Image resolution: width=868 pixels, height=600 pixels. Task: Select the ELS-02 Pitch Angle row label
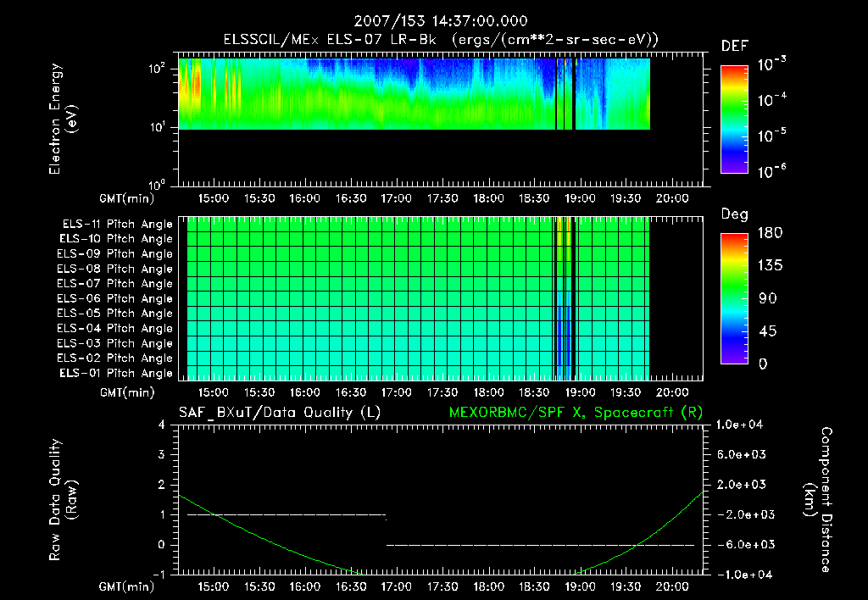pyautogui.click(x=115, y=358)
